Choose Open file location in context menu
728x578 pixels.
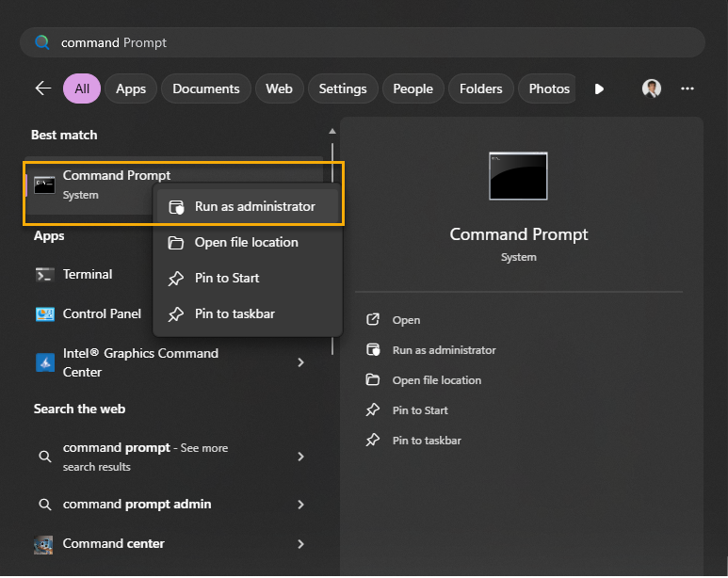248,243
